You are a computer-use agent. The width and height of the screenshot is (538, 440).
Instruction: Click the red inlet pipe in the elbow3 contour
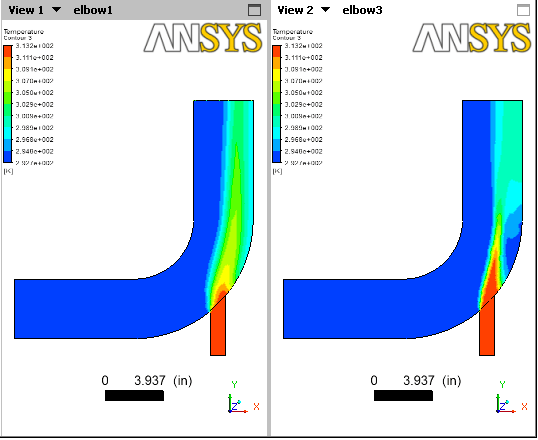(x=487, y=329)
